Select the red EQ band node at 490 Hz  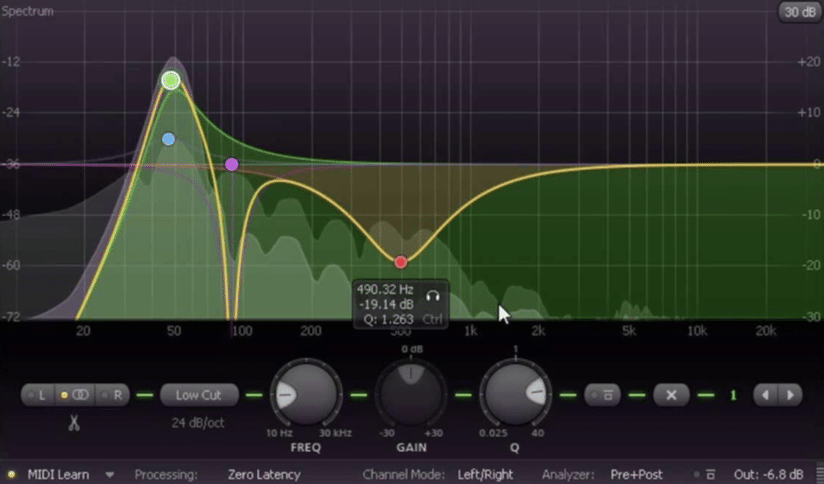(400, 262)
